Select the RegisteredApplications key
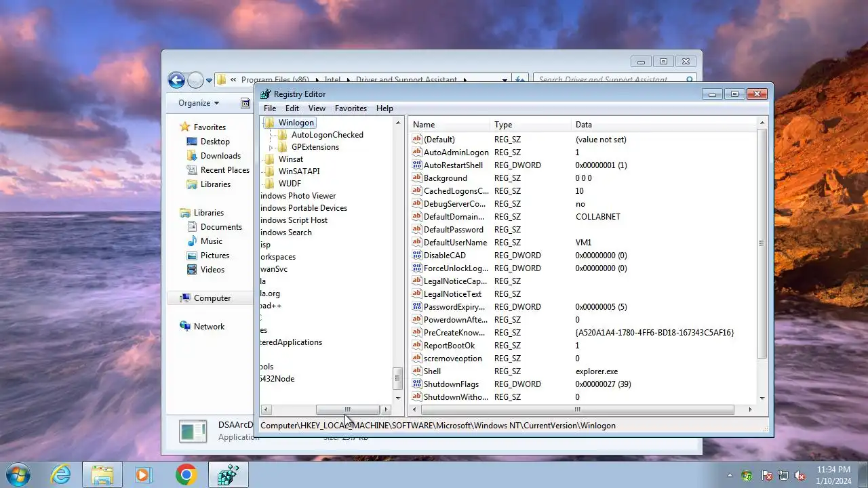Image resolution: width=868 pixels, height=488 pixels. pos(292,342)
